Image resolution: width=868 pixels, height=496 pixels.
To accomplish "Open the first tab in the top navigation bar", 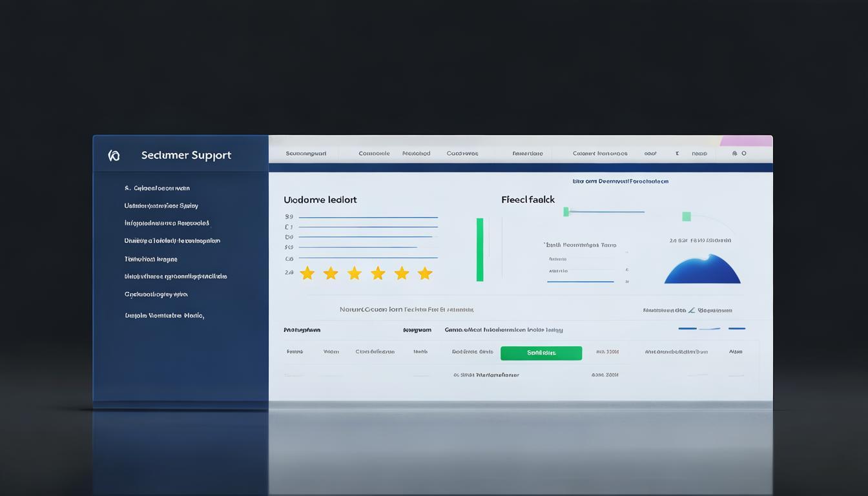I will pos(306,154).
